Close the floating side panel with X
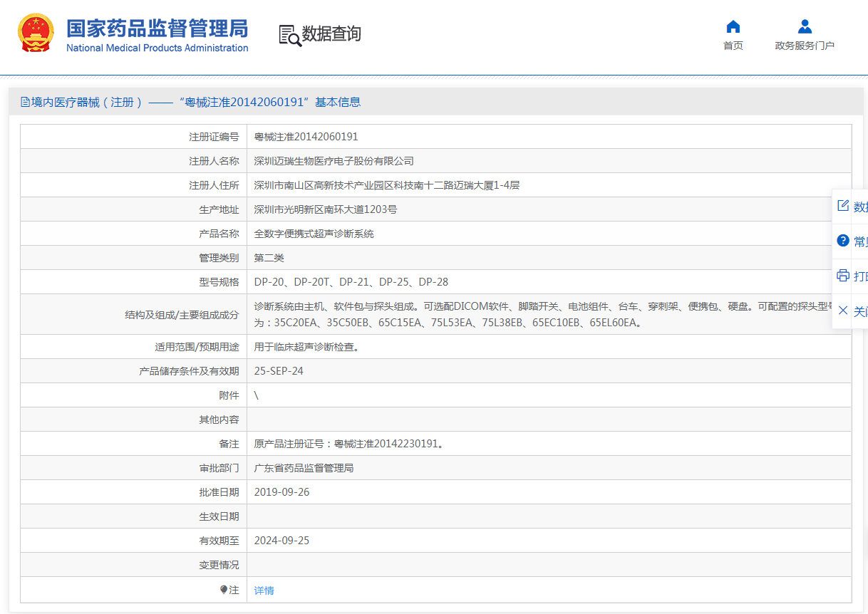Viewport: 868px width, 614px height. pyautogui.click(x=843, y=311)
